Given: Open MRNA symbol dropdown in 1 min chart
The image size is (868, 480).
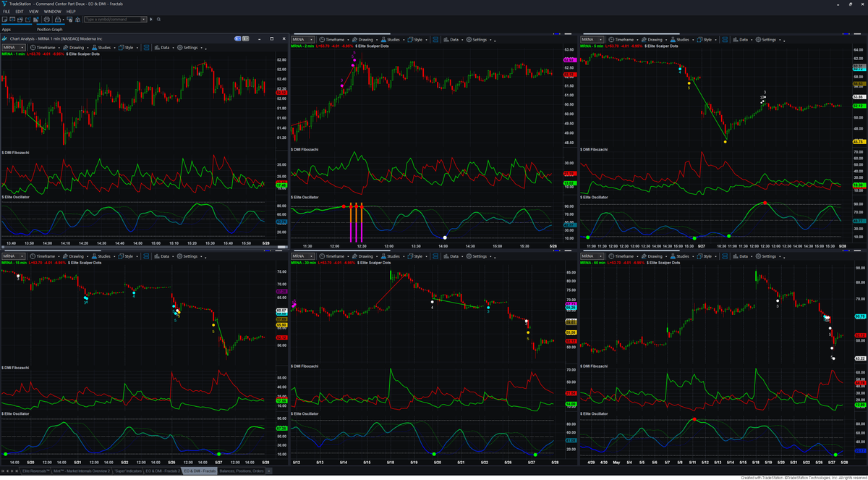Looking at the screenshot, I should 22,47.
